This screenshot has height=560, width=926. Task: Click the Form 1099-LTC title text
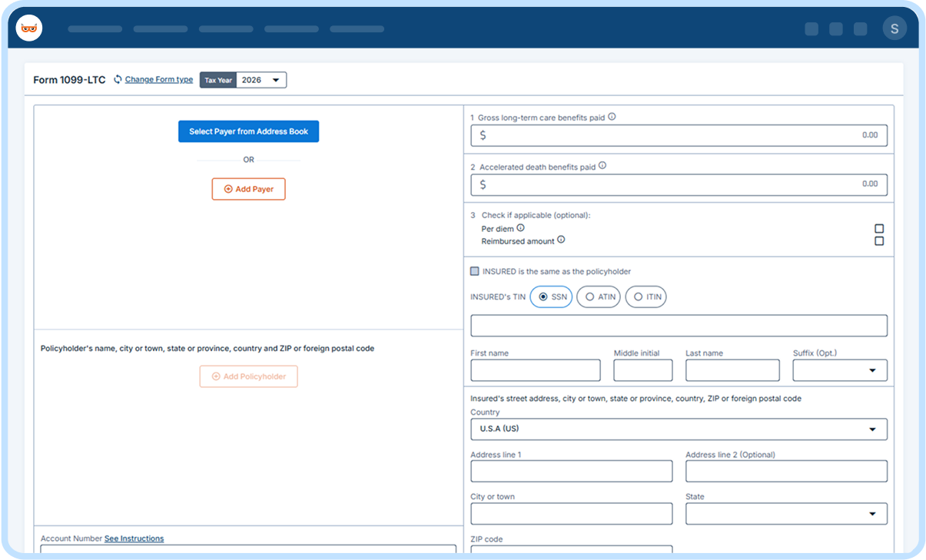pyautogui.click(x=69, y=80)
